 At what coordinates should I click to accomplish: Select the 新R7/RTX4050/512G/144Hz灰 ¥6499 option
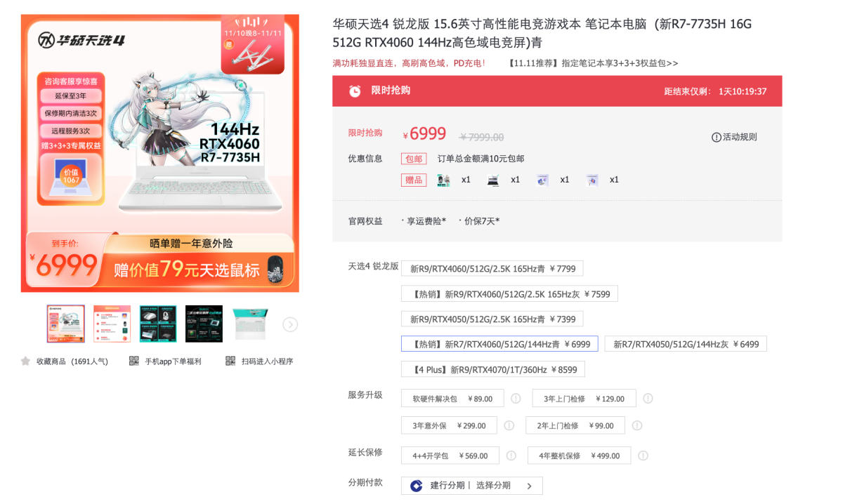coord(686,344)
